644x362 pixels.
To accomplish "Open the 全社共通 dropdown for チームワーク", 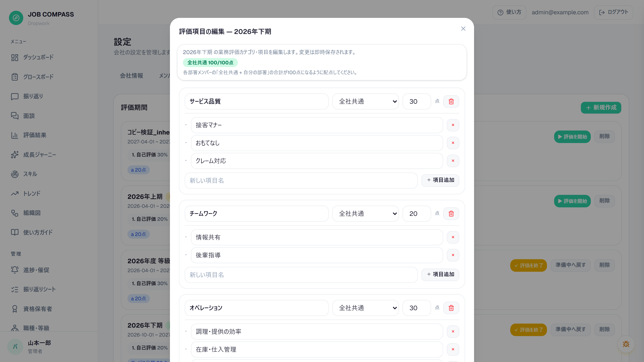I will coord(365,214).
